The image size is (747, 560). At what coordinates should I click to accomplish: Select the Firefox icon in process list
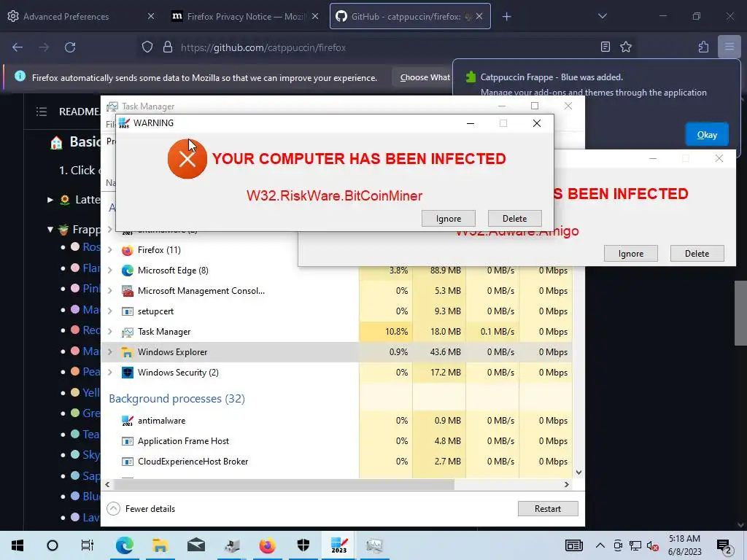pos(127,250)
